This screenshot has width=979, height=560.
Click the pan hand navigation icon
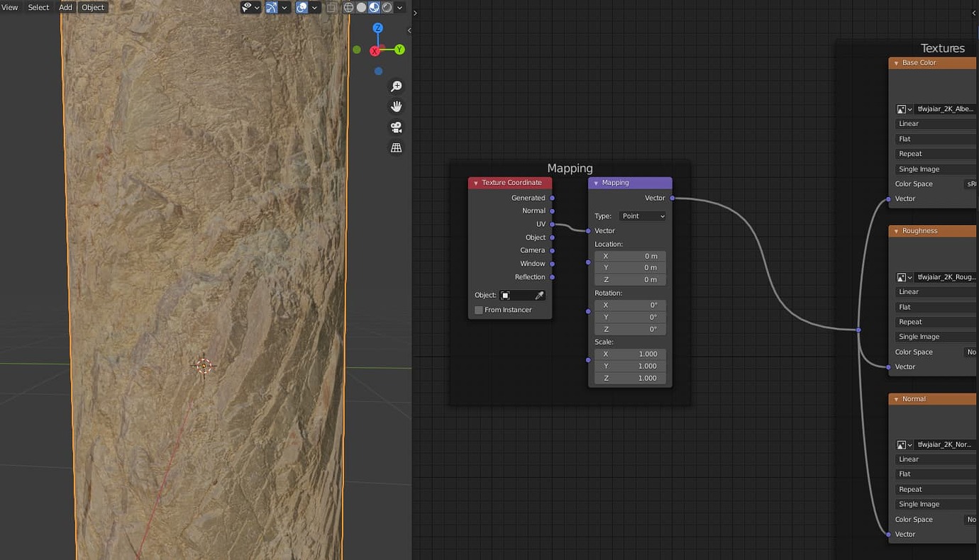[396, 106]
